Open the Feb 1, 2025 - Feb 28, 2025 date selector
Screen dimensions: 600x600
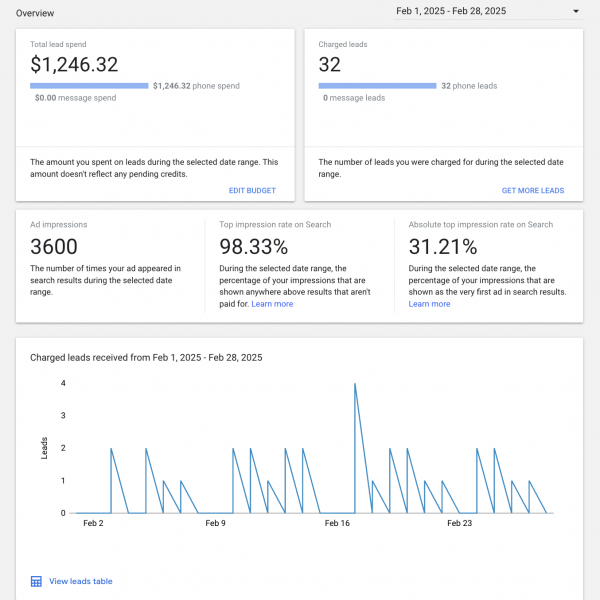pos(465,12)
